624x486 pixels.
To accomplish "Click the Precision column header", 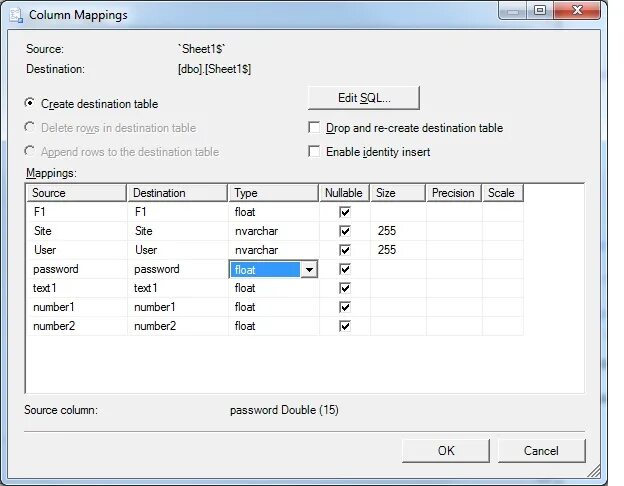I will click(x=454, y=193).
